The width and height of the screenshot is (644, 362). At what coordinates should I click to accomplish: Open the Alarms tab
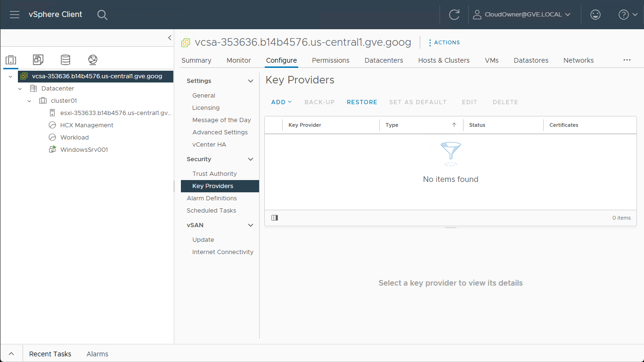click(98, 354)
